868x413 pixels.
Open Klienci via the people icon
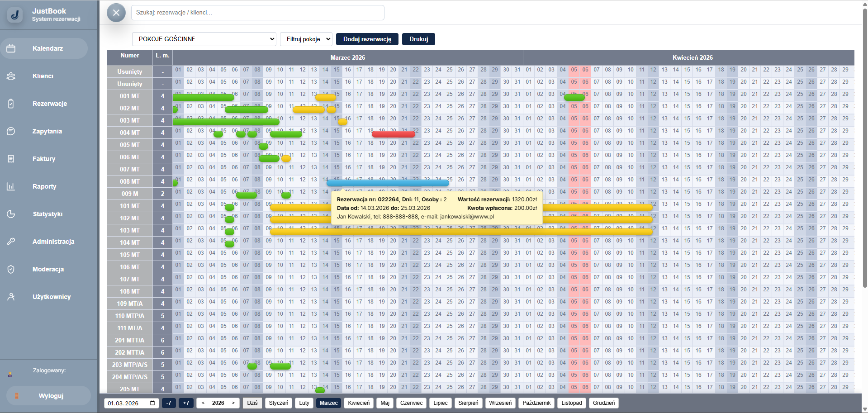11,76
